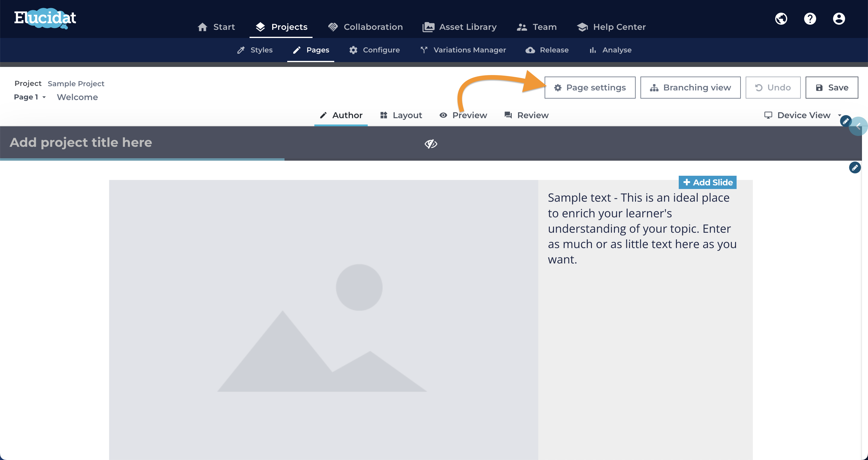Image resolution: width=868 pixels, height=460 pixels.
Task: Open the Help Center graduation cap item
Action: (611, 27)
